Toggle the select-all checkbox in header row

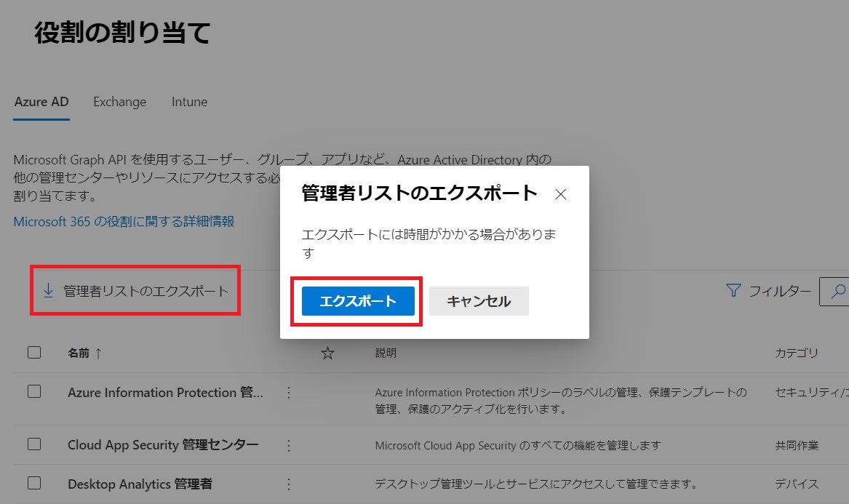pyautogui.click(x=34, y=353)
